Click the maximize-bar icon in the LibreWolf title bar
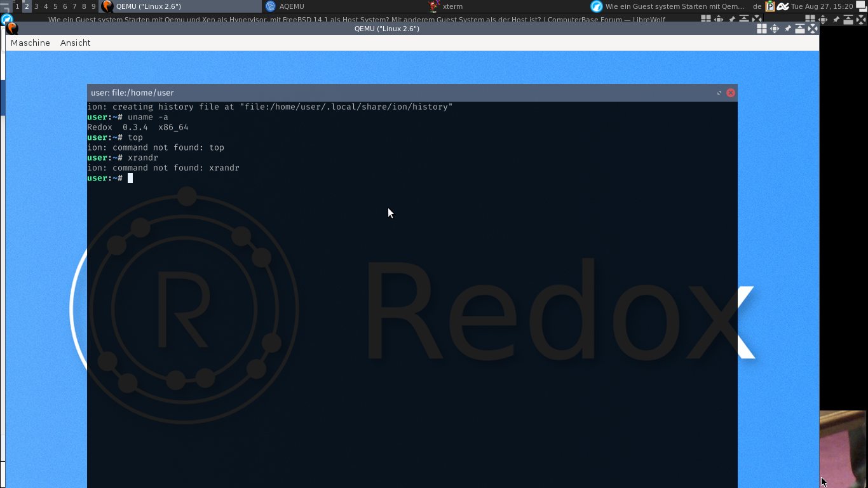 (x=743, y=19)
